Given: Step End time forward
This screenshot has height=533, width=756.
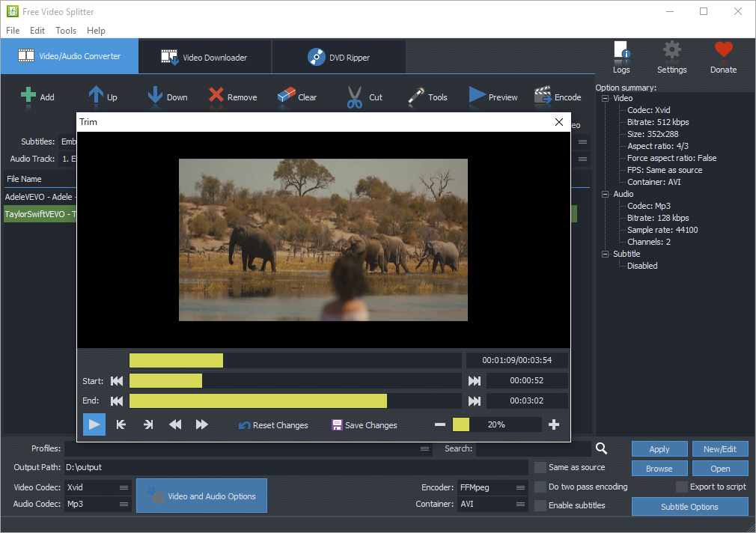Looking at the screenshot, I should coord(475,400).
